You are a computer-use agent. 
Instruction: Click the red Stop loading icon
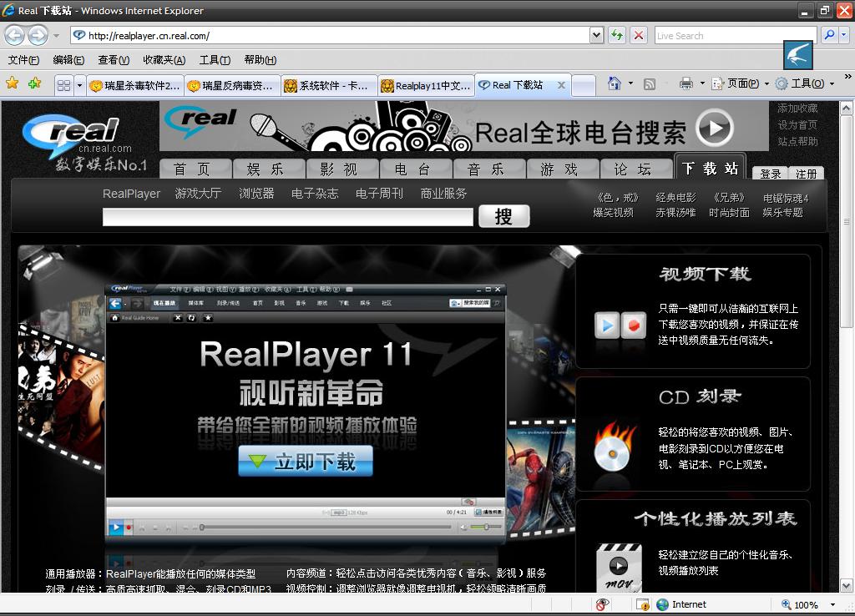tap(639, 35)
